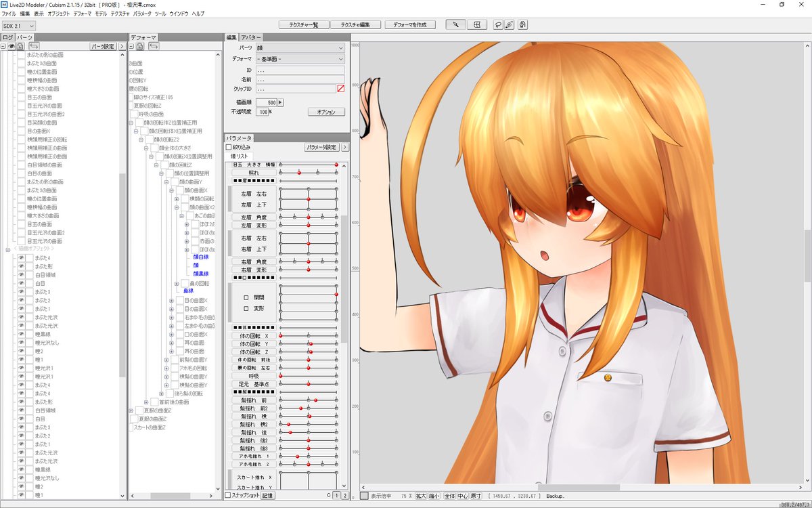Click the eye-with-pen icon next to lasso
This screenshot has height=508, width=812.
pos(510,24)
